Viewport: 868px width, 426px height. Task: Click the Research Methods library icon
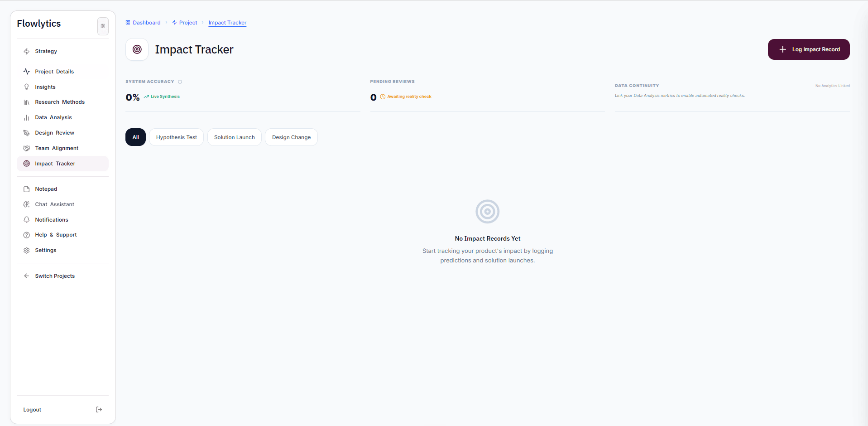[27, 102]
